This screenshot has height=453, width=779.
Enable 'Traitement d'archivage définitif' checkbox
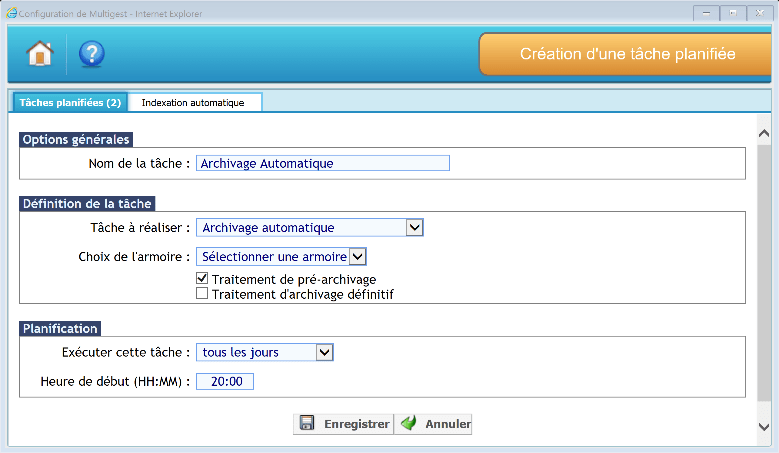[202, 294]
